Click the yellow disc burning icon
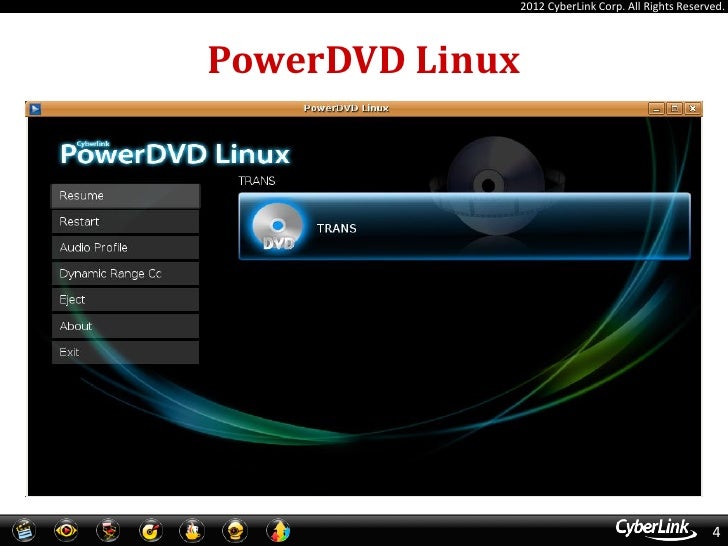This screenshot has height=546, width=728. click(x=150, y=531)
